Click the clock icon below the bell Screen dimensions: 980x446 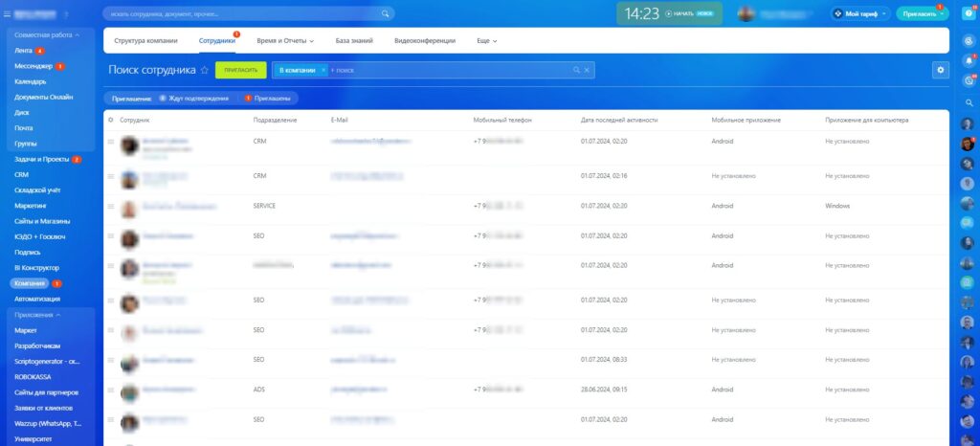(969, 80)
